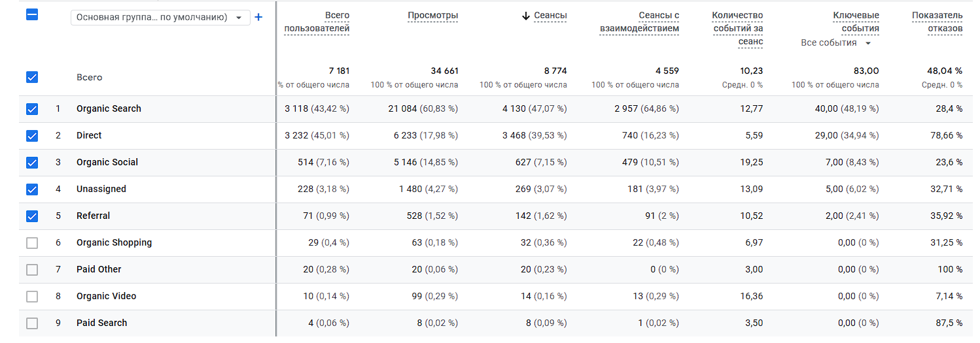Click the Ключевые события column header
Viewport: 980px width, 343px height.
[x=856, y=22]
